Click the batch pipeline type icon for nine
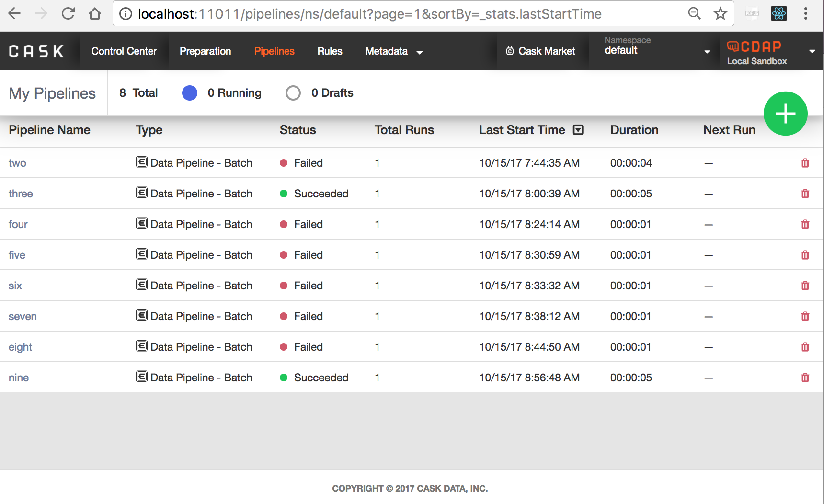This screenshot has height=504, width=824. (141, 377)
